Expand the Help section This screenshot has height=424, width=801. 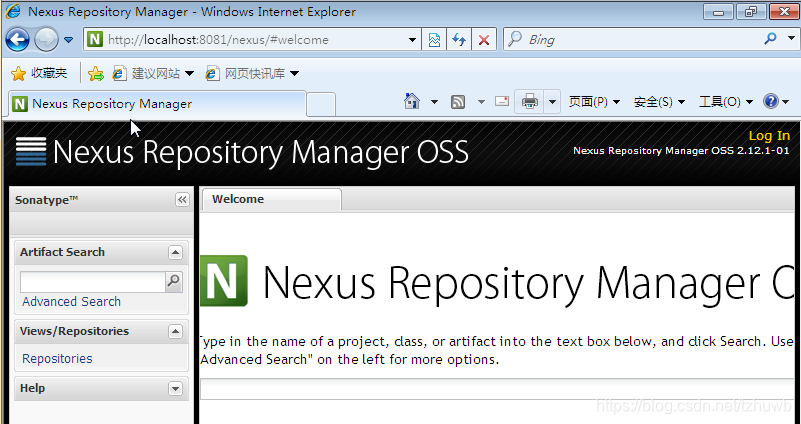tap(175, 389)
